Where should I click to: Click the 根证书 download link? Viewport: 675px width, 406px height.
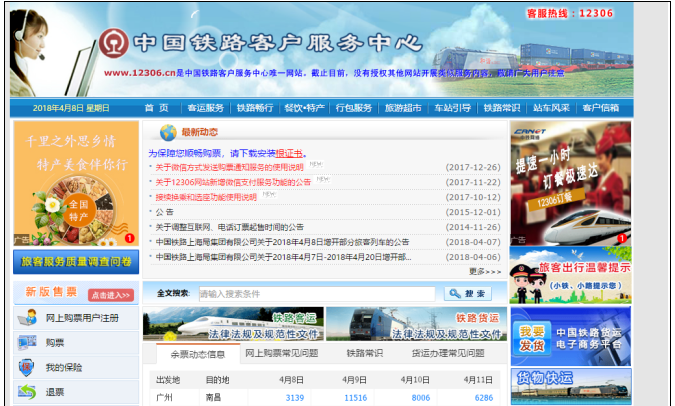(289, 153)
